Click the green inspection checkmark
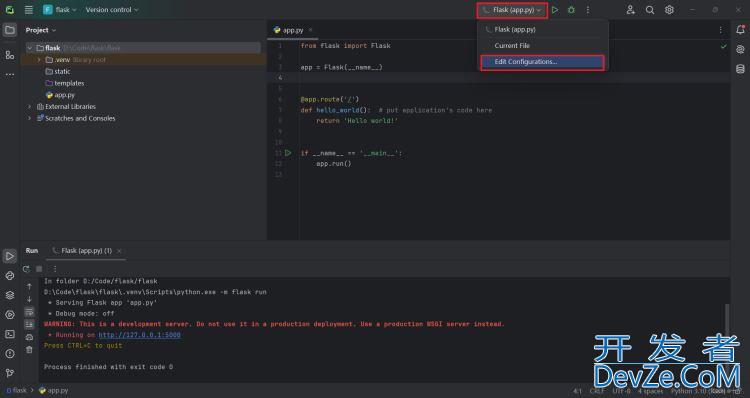The image size is (750, 398). click(723, 46)
